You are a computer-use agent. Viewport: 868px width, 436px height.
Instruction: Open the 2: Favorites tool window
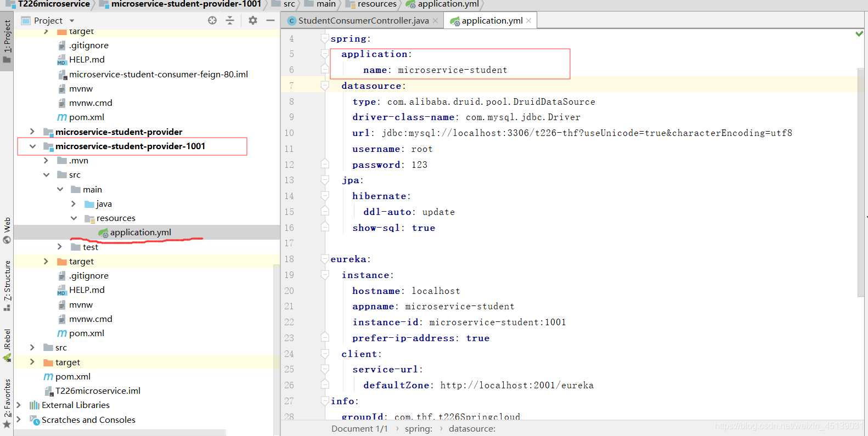pos(7,403)
